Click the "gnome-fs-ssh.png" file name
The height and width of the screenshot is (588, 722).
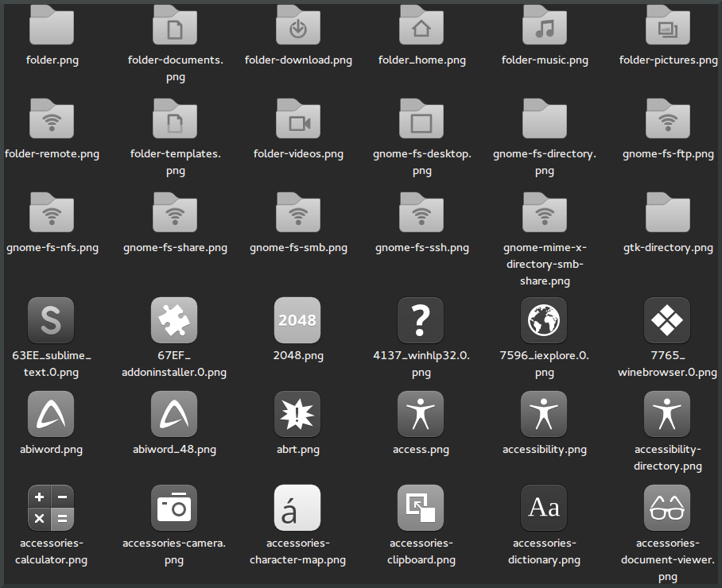tap(421, 248)
